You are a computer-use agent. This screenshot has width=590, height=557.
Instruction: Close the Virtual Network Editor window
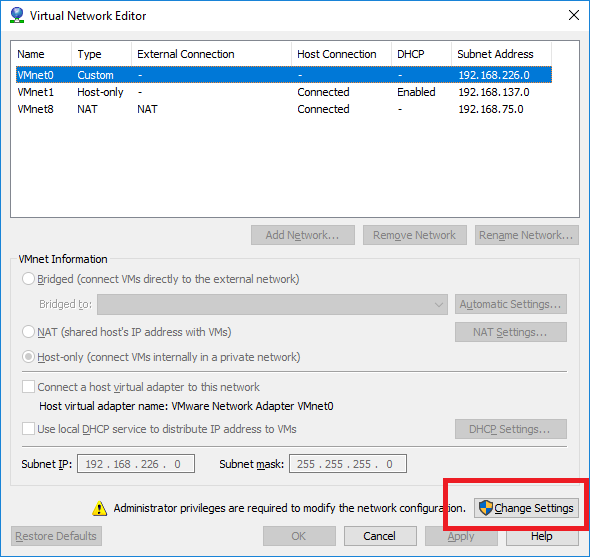[574, 15]
